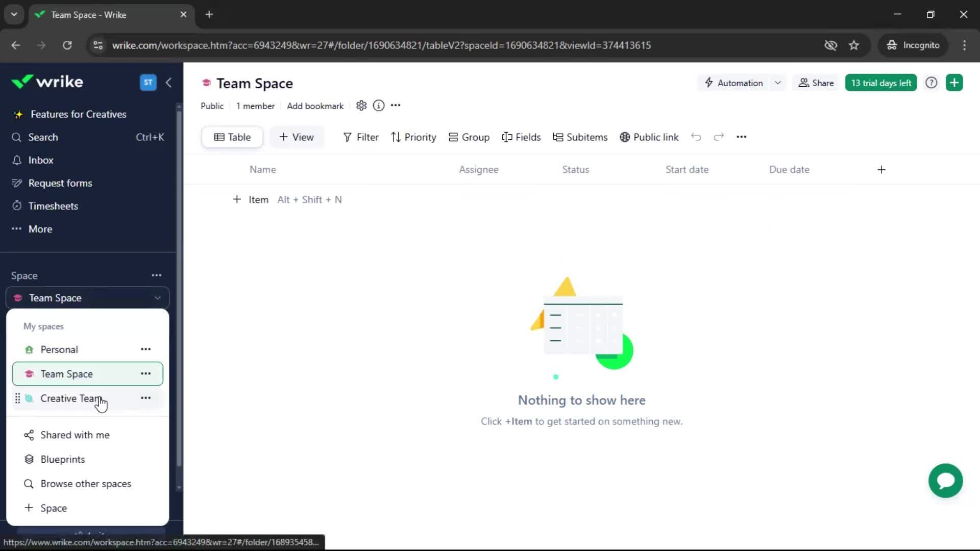Viewport: 980px width, 551px height.
Task: Select the Table view tab
Action: (232, 137)
